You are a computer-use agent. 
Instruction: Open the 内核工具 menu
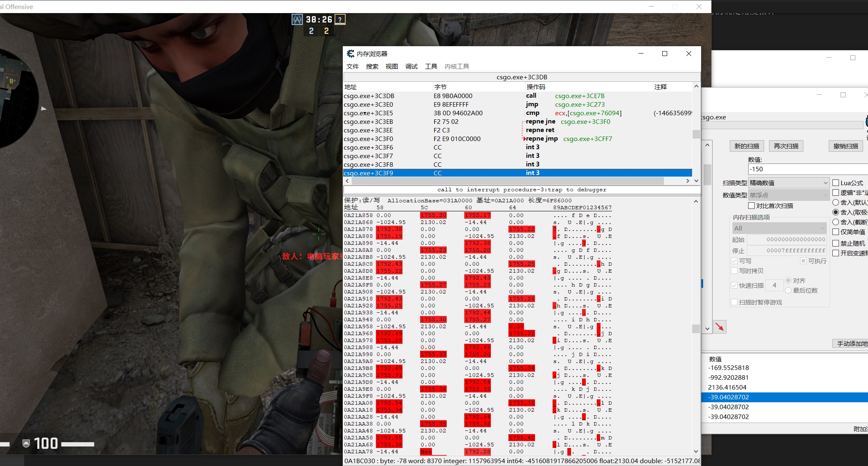[457, 66]
